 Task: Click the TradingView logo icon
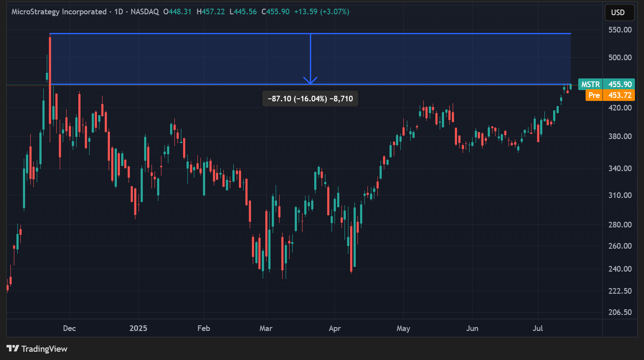coord(13,348)
